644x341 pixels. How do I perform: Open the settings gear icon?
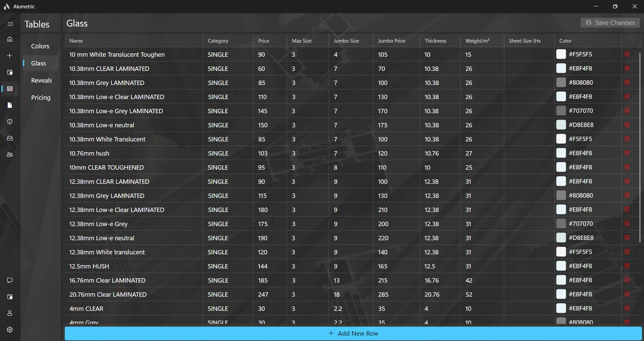[x=10, y=330]
